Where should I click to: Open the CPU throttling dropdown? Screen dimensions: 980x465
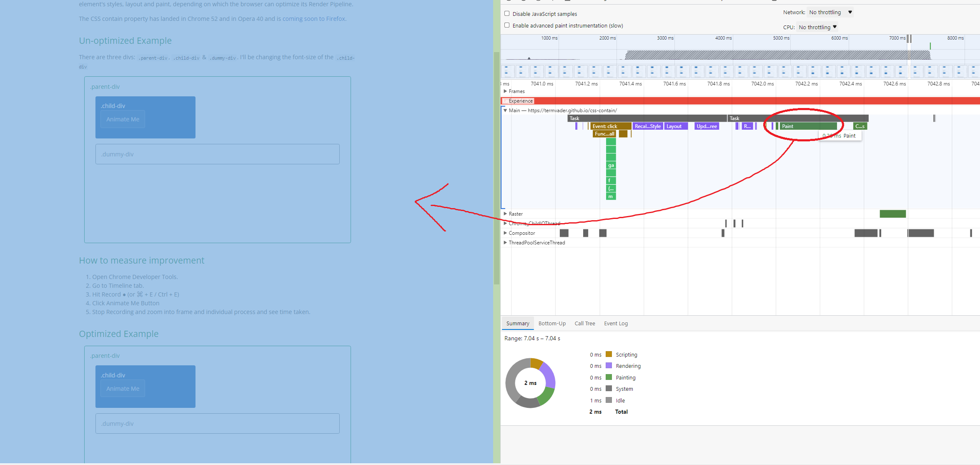817,27
